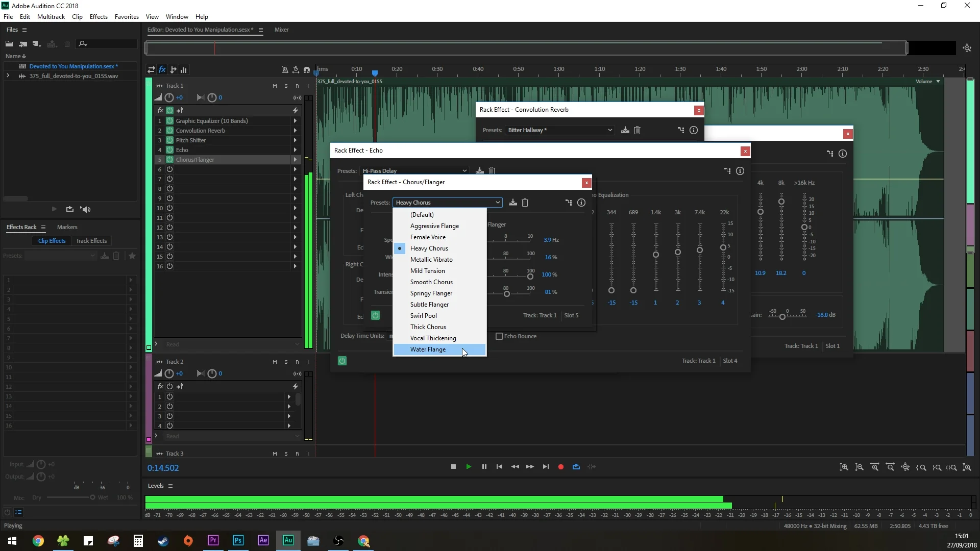Viewport: 980px width, 551px height.
Task: Open the Files panel menu icon
Action: (x=24, y=30)
